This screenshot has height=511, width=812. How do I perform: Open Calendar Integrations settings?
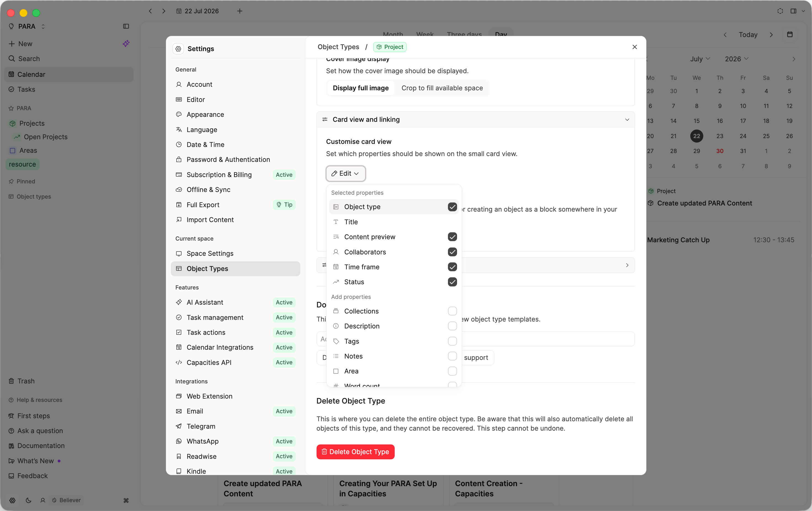click(235, 347)
